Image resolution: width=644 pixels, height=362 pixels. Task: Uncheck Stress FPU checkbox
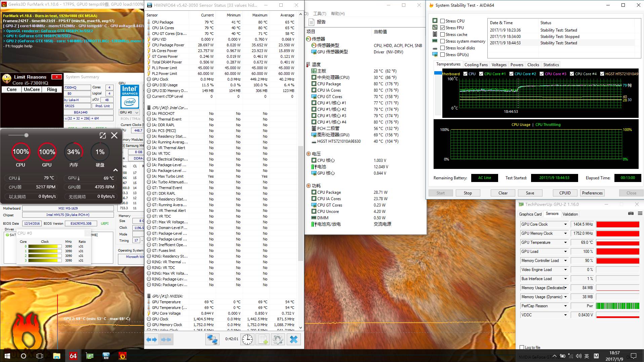pyautogui.click(x=442, y=28)
